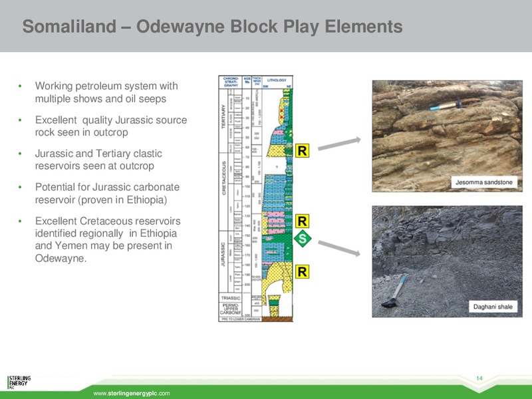
Task: Click the green diamond S source marker
Action: (303, 238)
